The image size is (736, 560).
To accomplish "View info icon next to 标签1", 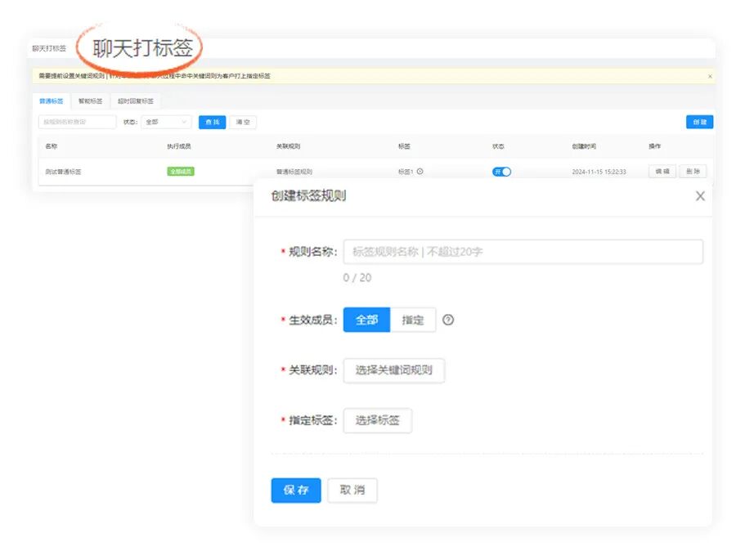I will (x=419, y=172).
